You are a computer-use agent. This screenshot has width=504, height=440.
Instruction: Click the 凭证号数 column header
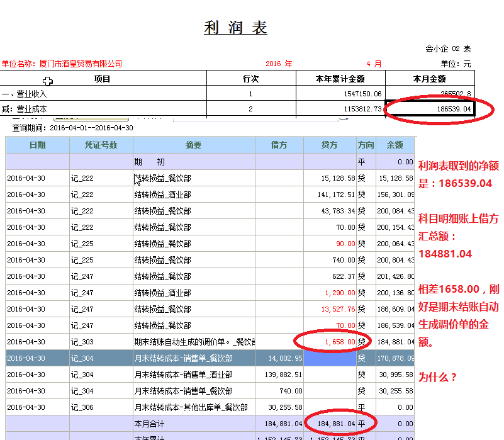[x=101, y=145]
